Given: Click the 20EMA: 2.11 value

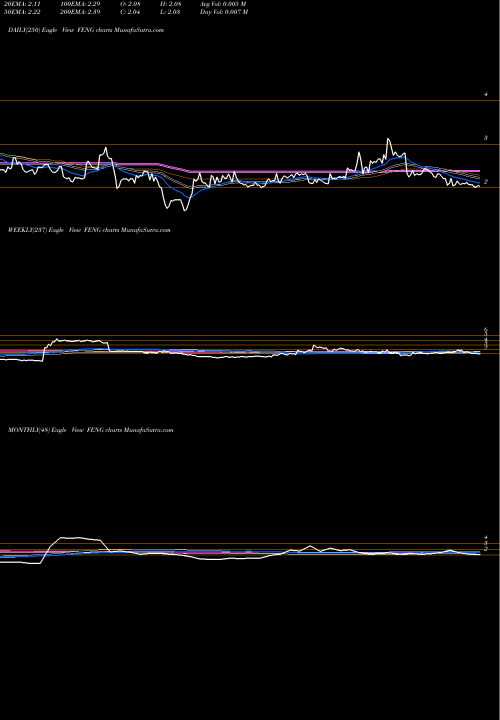Looking at the screenshot, I should point(23,4).
